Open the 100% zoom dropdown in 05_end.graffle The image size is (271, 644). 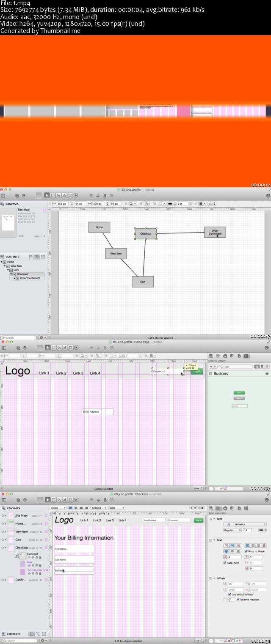197,488
